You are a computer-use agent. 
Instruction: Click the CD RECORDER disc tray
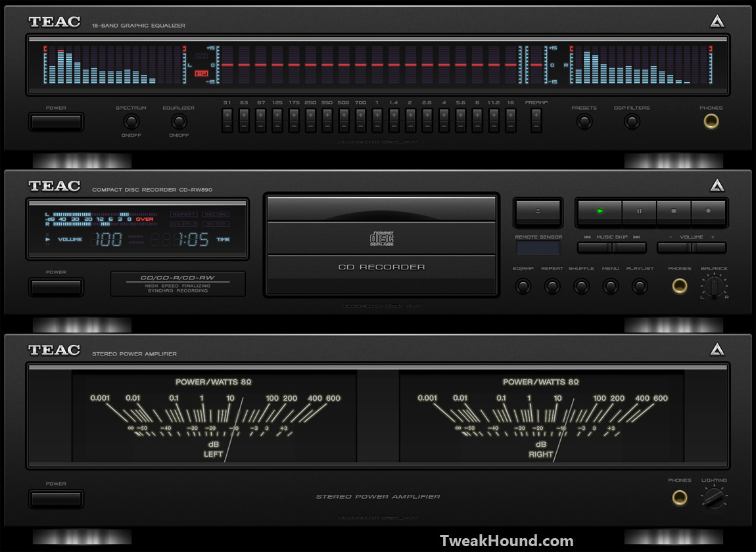[381, 244]
